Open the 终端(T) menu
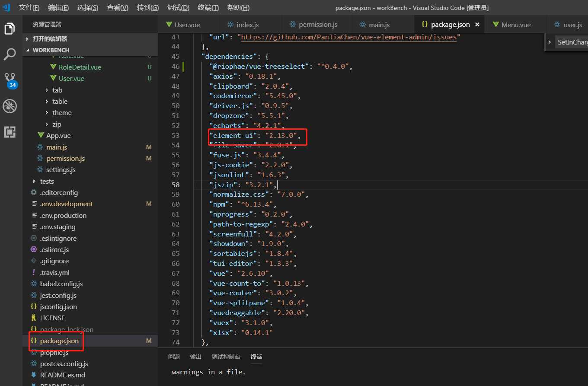The image size is (588, 386). click(x=208, y=8)
